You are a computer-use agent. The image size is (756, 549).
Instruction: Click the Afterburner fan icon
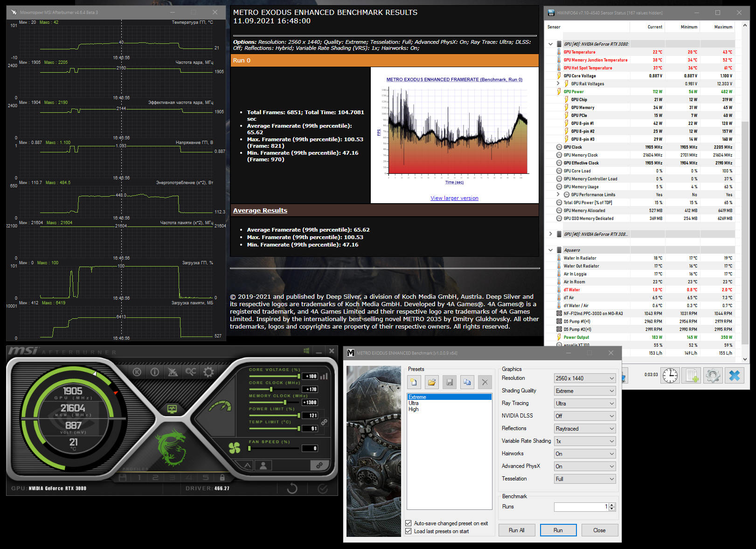[235, 448]
